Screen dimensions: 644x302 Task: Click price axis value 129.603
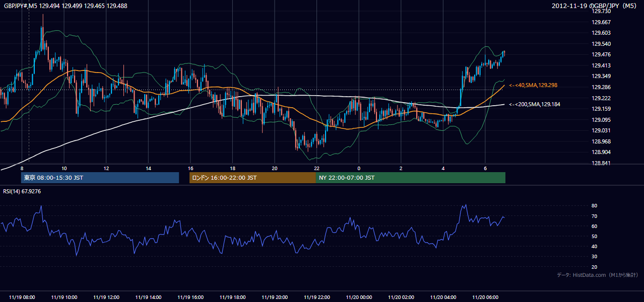[601, 33]
